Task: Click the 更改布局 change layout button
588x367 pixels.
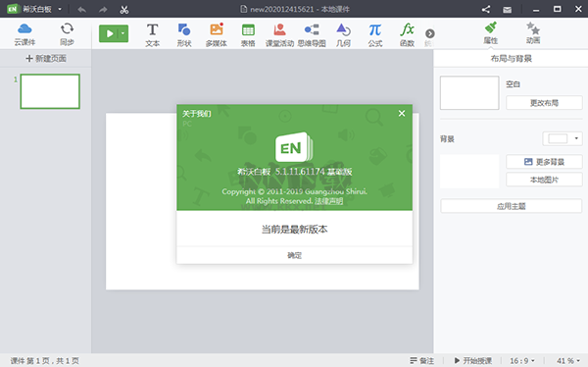Action: pyautogui.click(x=544, y=103)
